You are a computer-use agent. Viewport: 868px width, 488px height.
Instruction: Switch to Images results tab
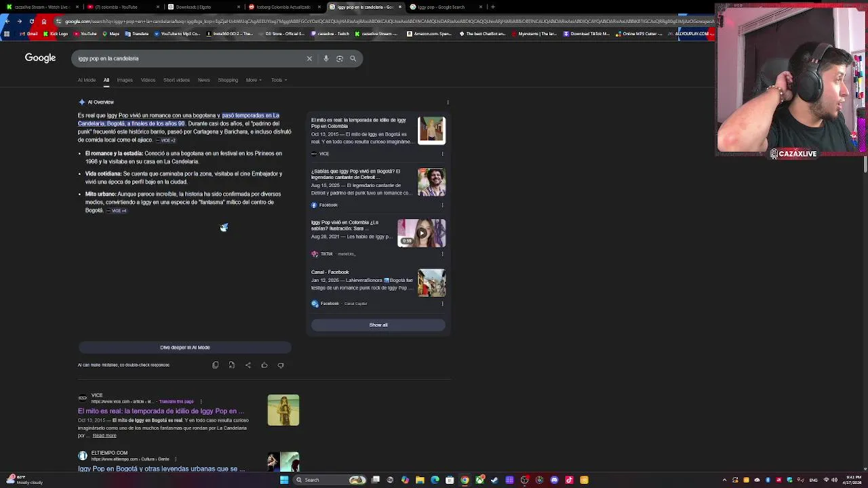pyautogui.click(x=125, y=80)
